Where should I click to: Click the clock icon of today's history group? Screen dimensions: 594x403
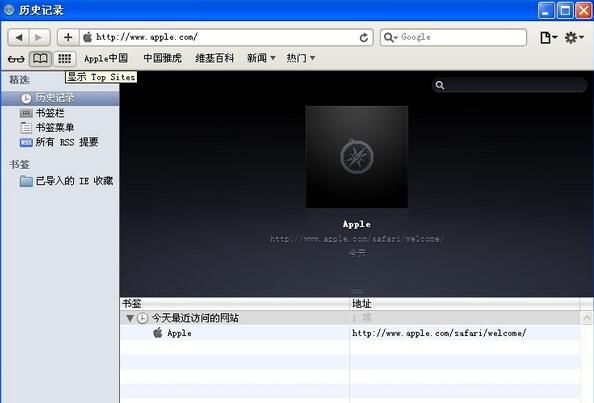(x=142, y=318)
